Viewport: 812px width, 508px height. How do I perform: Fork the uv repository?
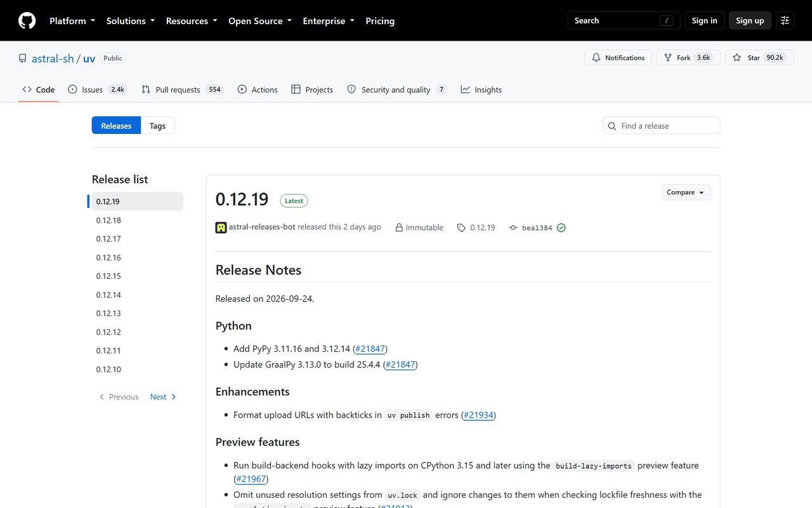pyautogui.click(x=688, y=58)
